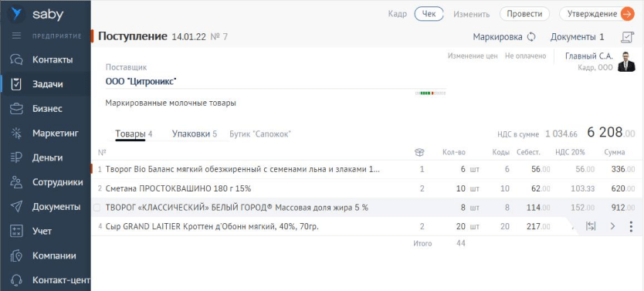Click the Деньги ruble icon
The height and width of the screenshot is (291, 644).
tap(16, 157)
